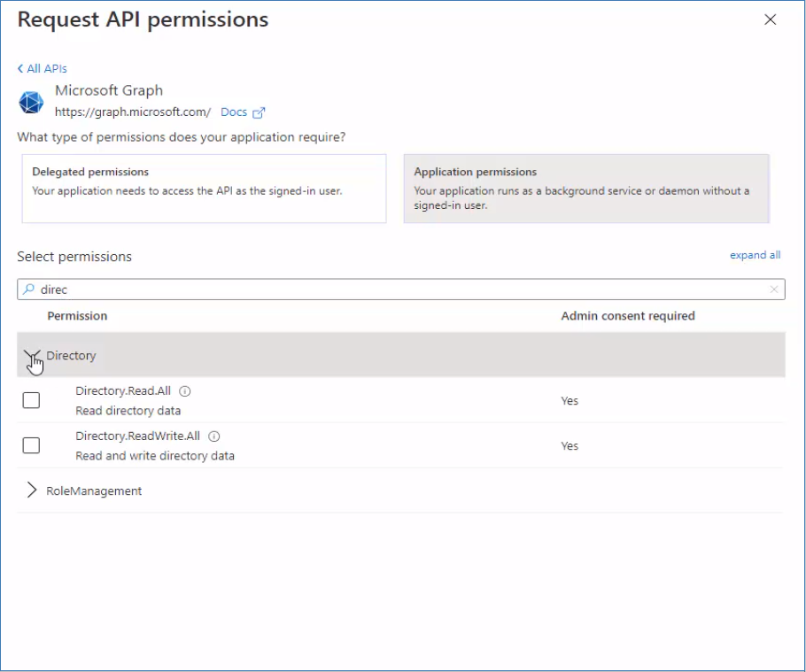Select the Application permissions option
Image resolution: width=806 pixels, height=672 pixels.
pos(585,189)
